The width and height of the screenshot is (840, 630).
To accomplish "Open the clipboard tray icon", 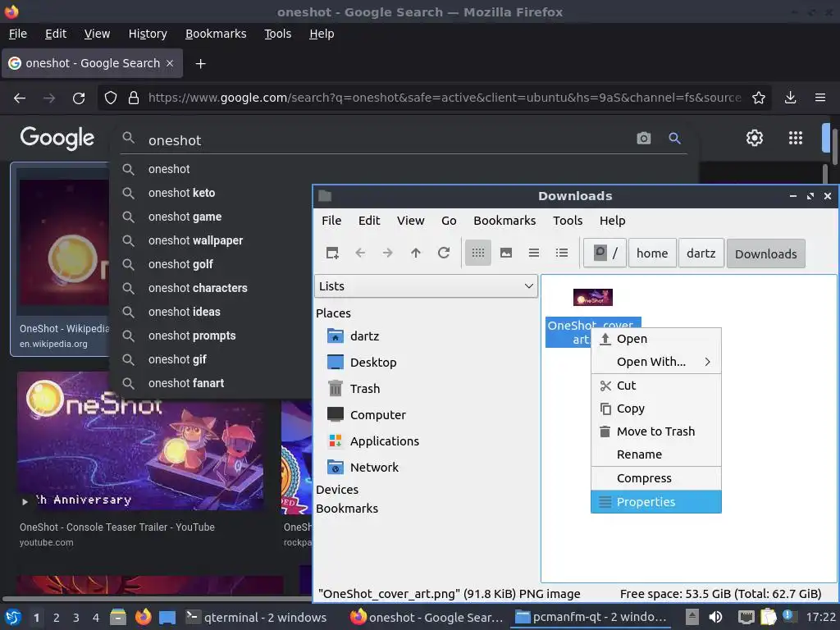I will point(768,617).
